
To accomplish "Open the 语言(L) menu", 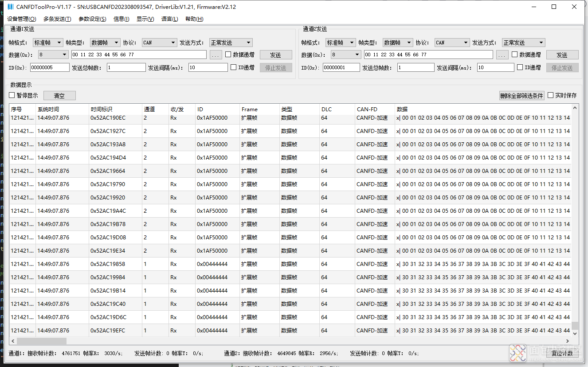I will pos(170,19).
